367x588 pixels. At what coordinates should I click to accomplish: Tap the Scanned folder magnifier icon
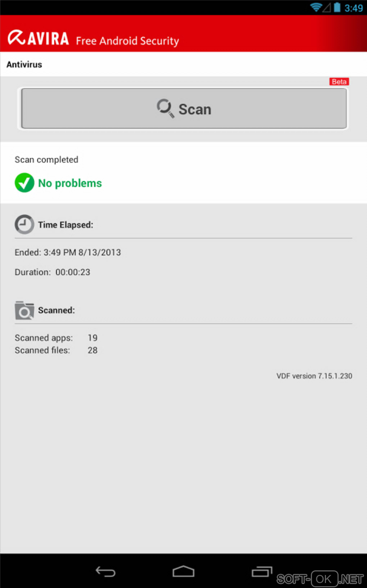(x=24, y=310)
